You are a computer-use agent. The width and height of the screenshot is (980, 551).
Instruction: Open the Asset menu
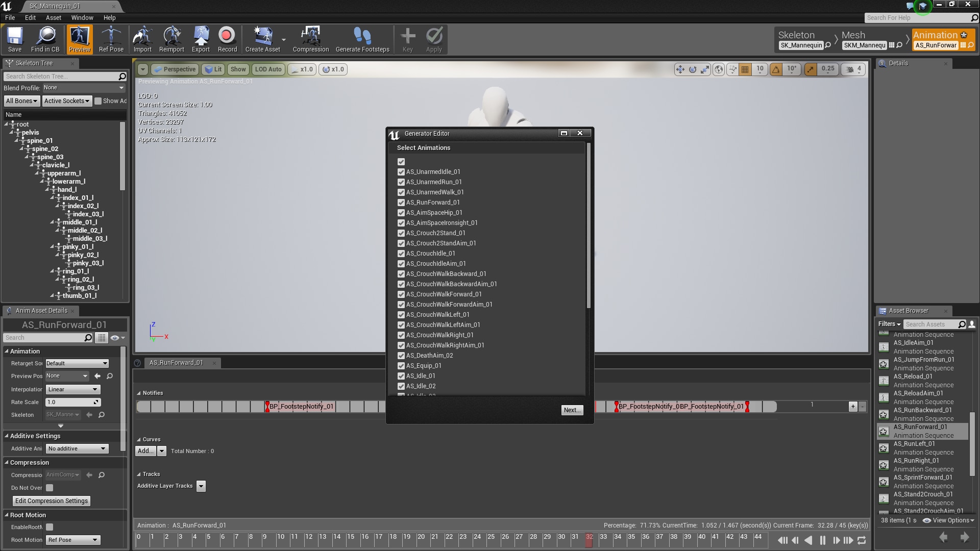pyautogui.click(x=53, y=17)
